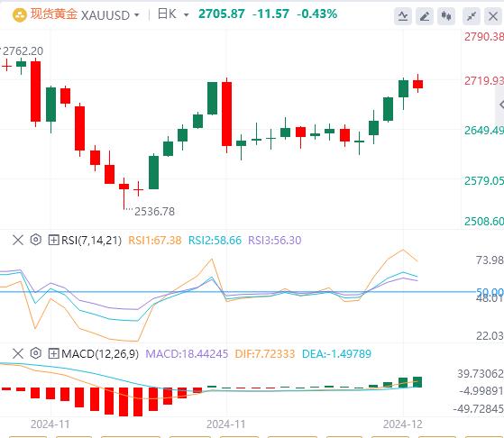Click the 39.73062 MACD axis label
This screenshot has height=438, width=504.
(481, 373)
